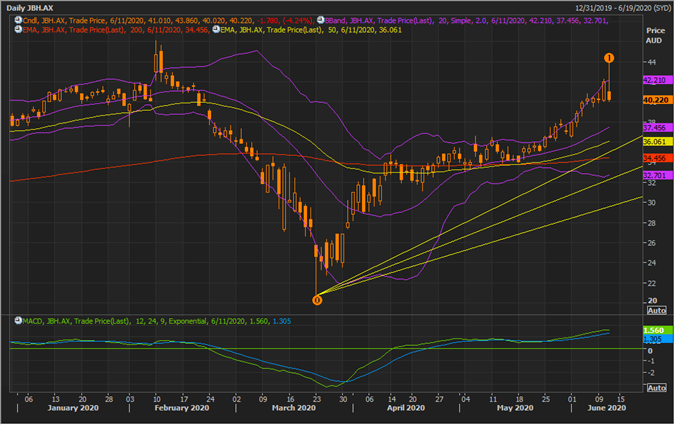Click the February 2020 month label
675x425 pixels.
pyautogui.click(x=181, y=408)
